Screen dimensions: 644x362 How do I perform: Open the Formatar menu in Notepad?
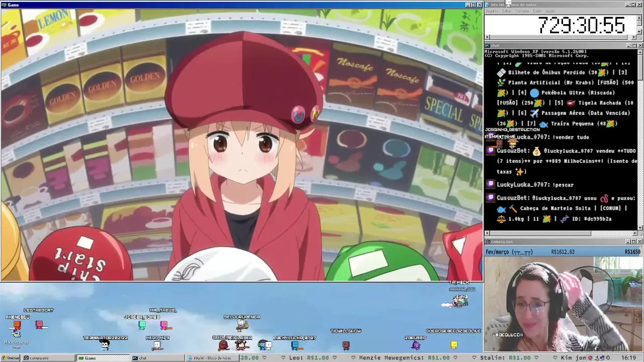[522, 11]
